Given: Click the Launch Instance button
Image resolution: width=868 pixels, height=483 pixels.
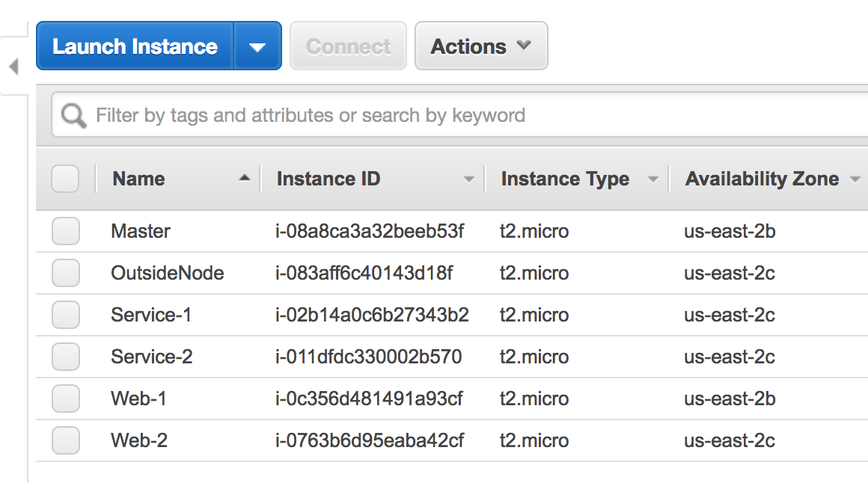Looking at the screenshot, I should 135,46.
